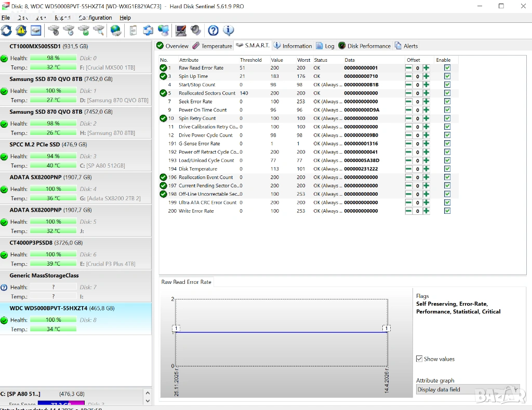
Task: Toggle Enable checkbox for Write Error Rate
Action: click(x=447, y=211)
